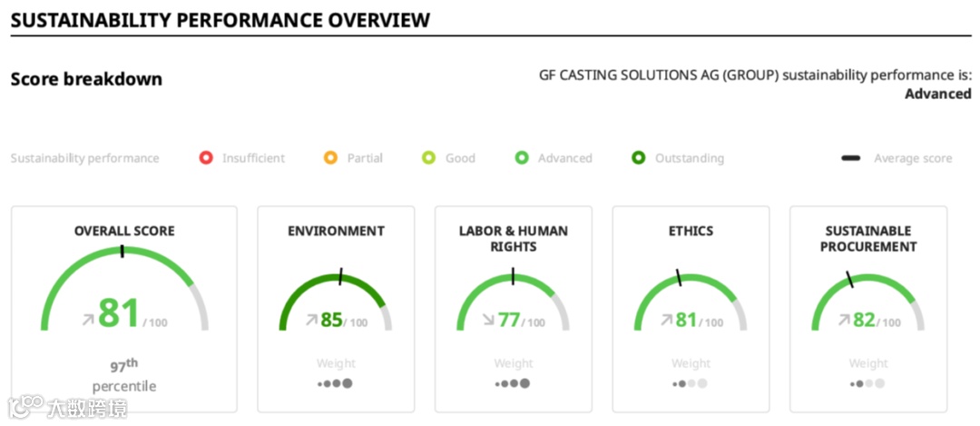This screenshot has height=426, width=980.
Task: Click the black Average score marker icon
Action: tap(850, 158)
